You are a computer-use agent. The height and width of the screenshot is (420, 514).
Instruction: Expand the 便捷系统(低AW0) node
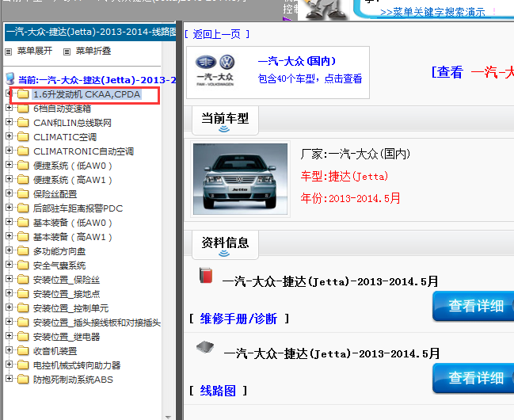[x=9, y=164]
